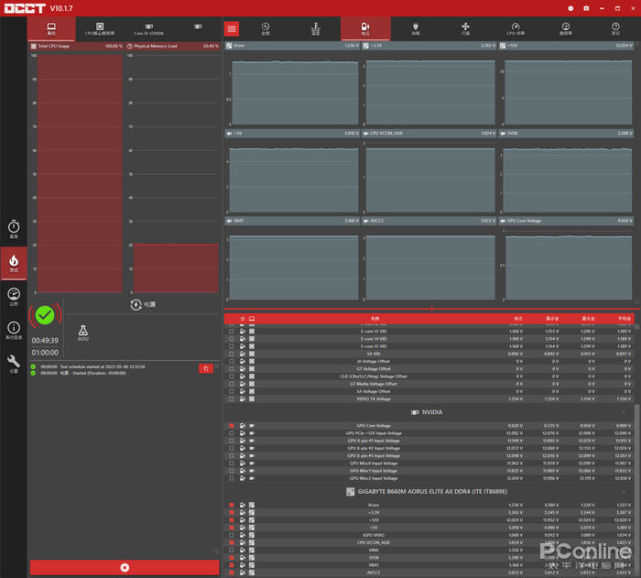Click the green checkmark status indicator
The width and height of the screenshot is (641, 578).
click(45, 316)
